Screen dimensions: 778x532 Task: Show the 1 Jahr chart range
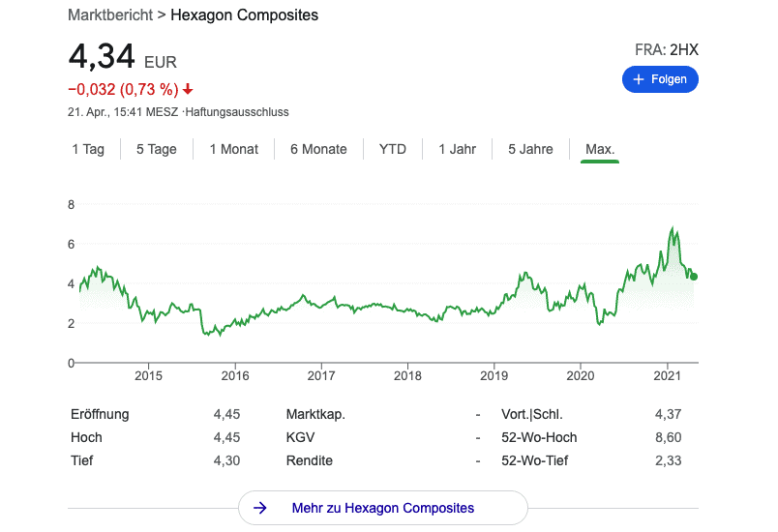(457, 149)
